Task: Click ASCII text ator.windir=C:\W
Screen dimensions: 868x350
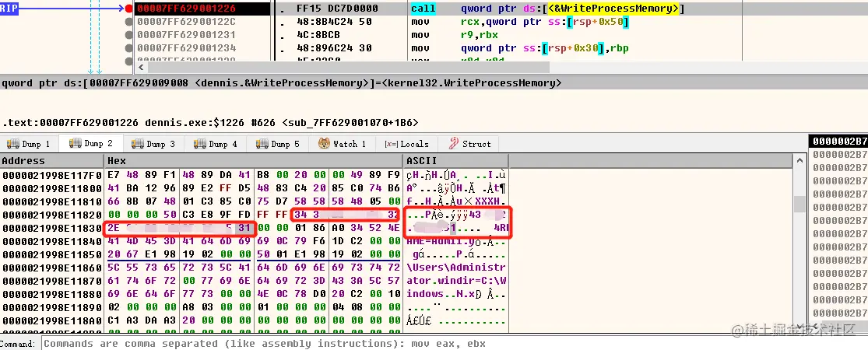Action: click(456, 281)
